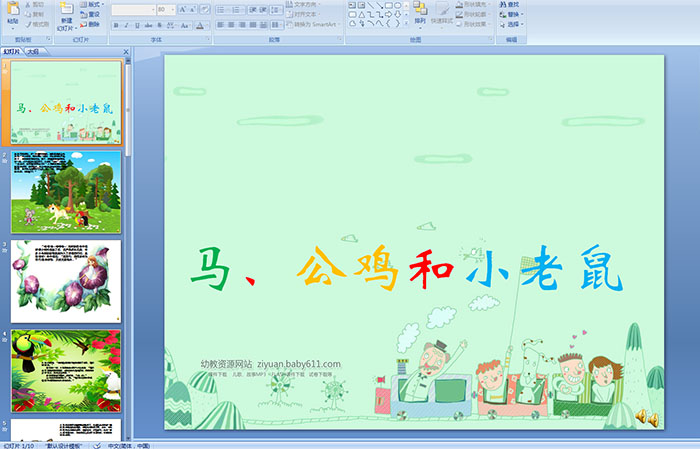Select the second slide thumbnail with forest
Viewport: 700px width, 449px height.
[66, 191]
